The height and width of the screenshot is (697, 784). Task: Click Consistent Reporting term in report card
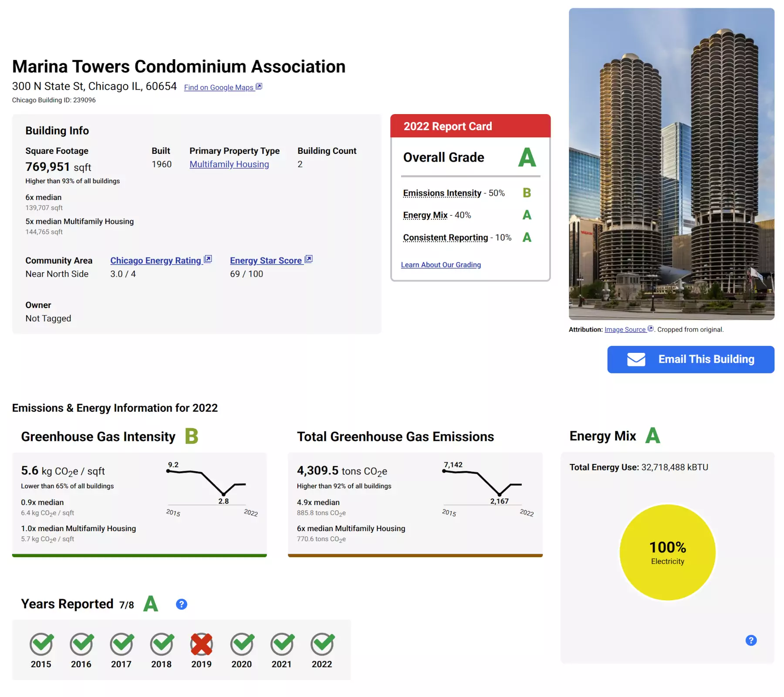pyautogui.click(x=445, y=237)
